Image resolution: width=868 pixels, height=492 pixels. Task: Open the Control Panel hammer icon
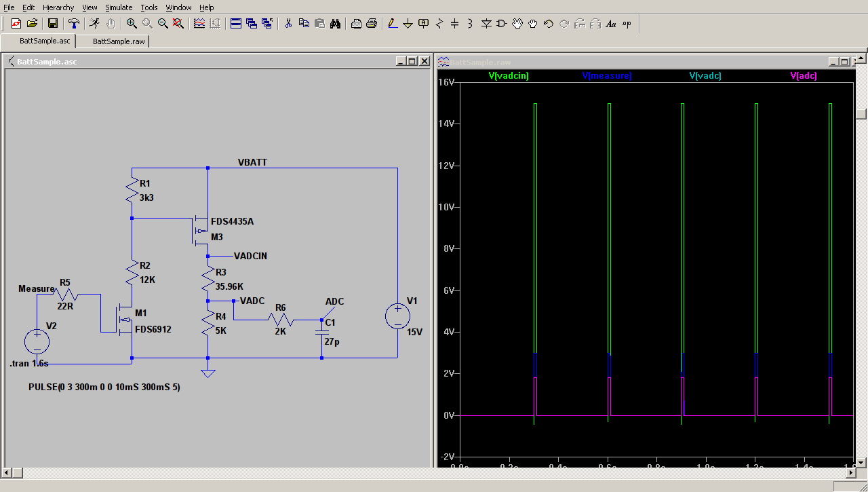74,24
